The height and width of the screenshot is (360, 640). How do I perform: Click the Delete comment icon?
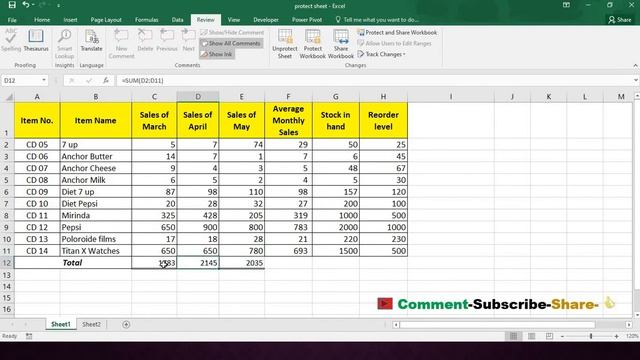145,40
